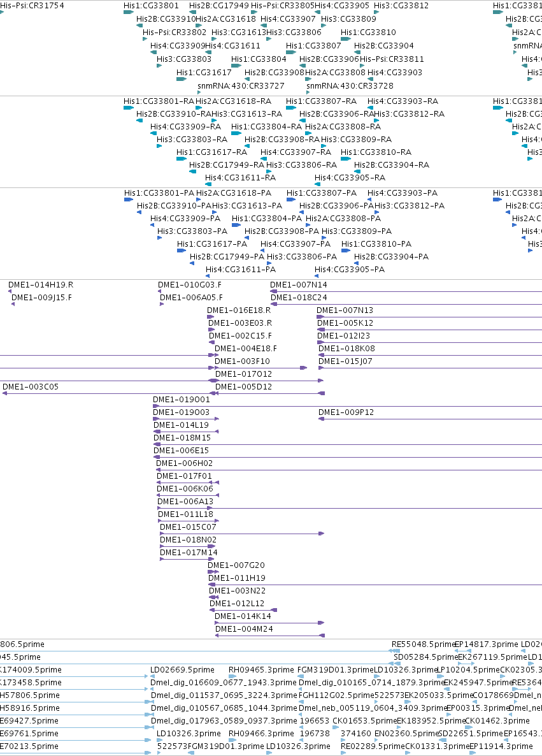Open EST SD05284.5prime
542x756 pixels.
click(426, 657)
